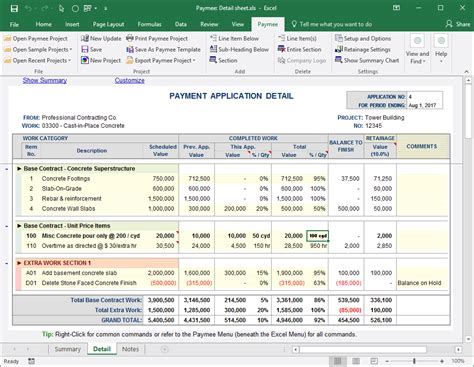Open the Customize Quick Access Toolbar dropdown
This screenshot has width=474, height=367.
pos(106,8)
